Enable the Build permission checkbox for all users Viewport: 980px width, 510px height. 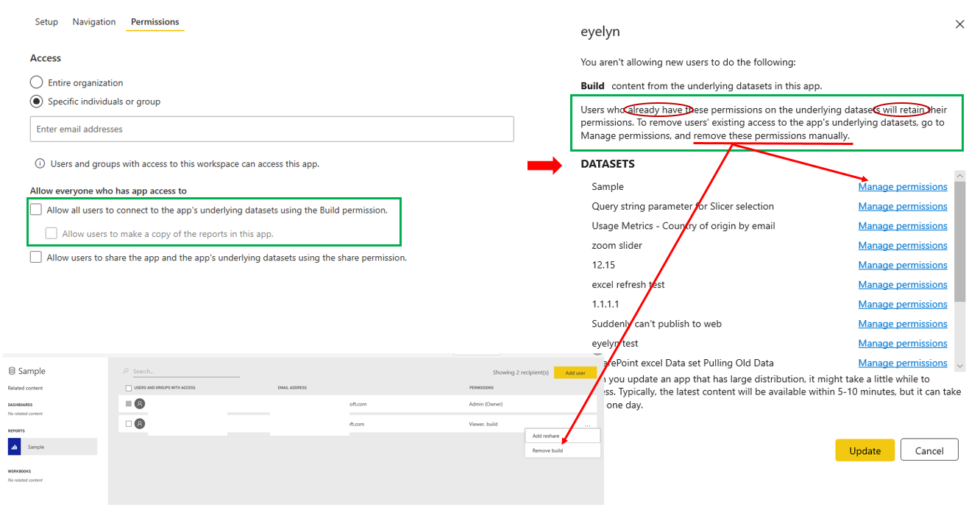(36, 210)
